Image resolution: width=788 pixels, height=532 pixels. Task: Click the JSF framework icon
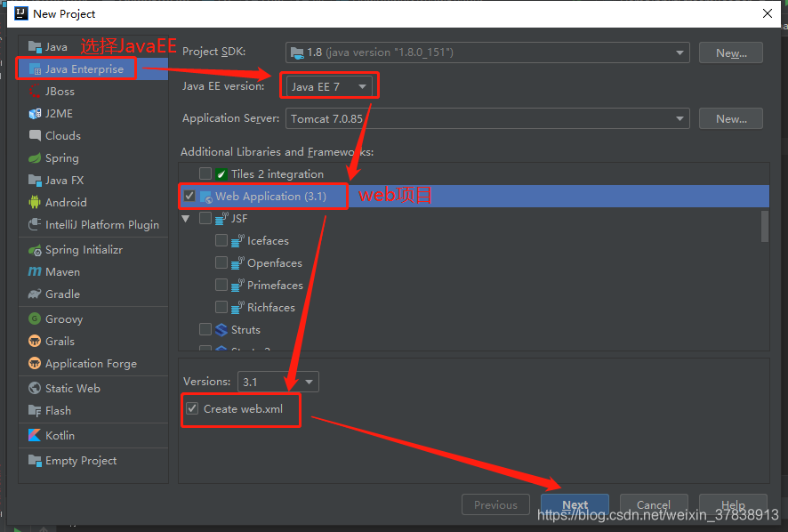click(221, 219)
